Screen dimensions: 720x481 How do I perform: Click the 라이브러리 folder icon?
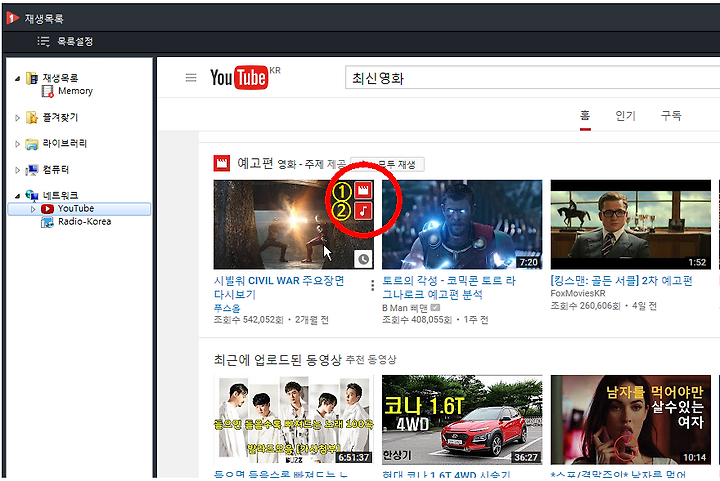click(x=32, y=144)
